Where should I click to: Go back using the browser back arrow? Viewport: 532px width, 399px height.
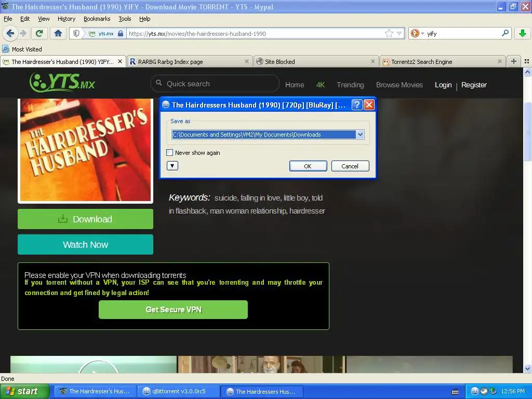(x=10, y=33)
